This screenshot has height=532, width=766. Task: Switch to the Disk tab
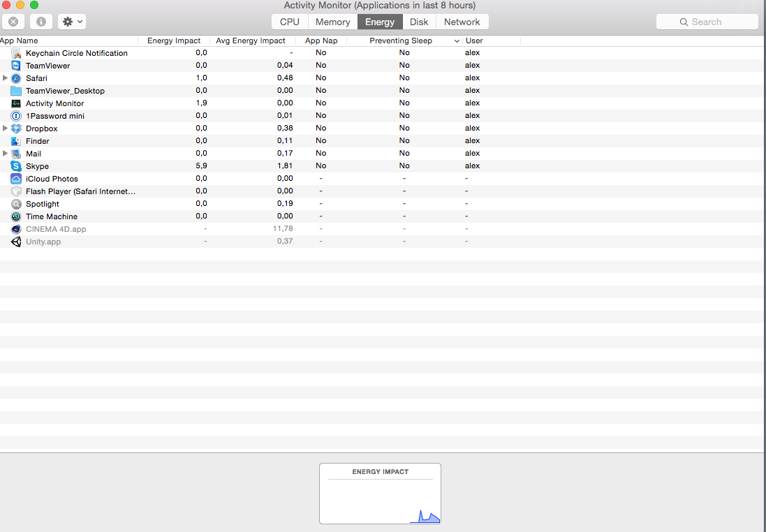click(419, 22)
